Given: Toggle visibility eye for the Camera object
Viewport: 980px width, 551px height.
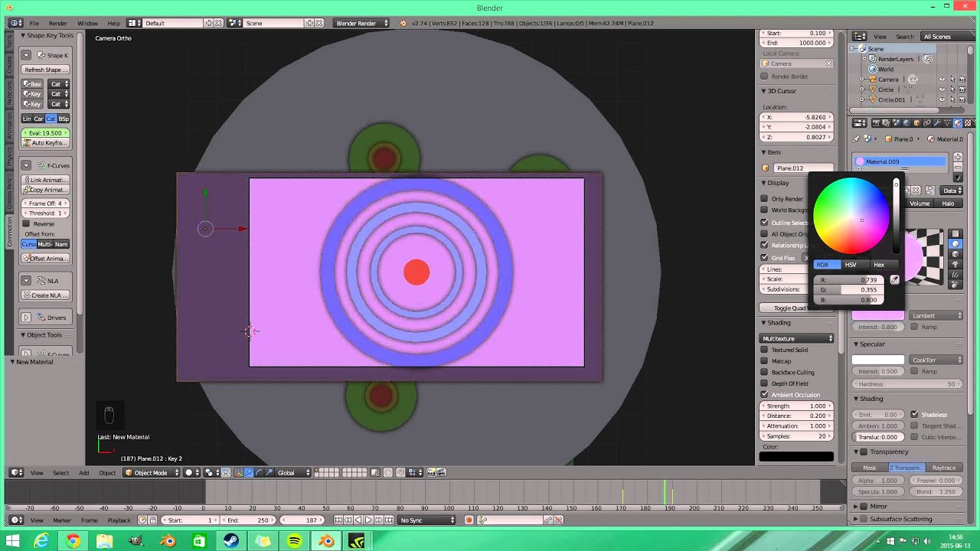Looking at the screenshot, I should (x=942, y=79).
